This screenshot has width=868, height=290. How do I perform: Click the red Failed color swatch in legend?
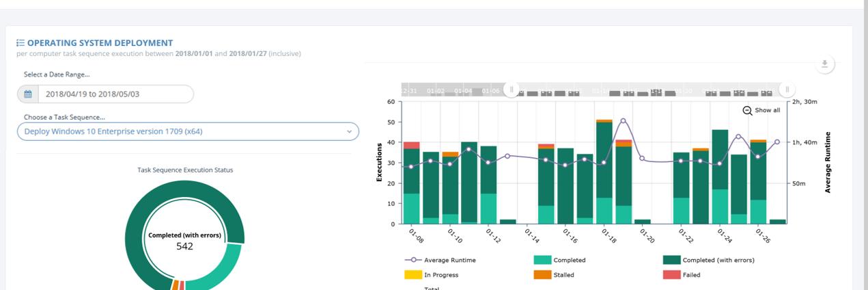(x=671, y=275)
